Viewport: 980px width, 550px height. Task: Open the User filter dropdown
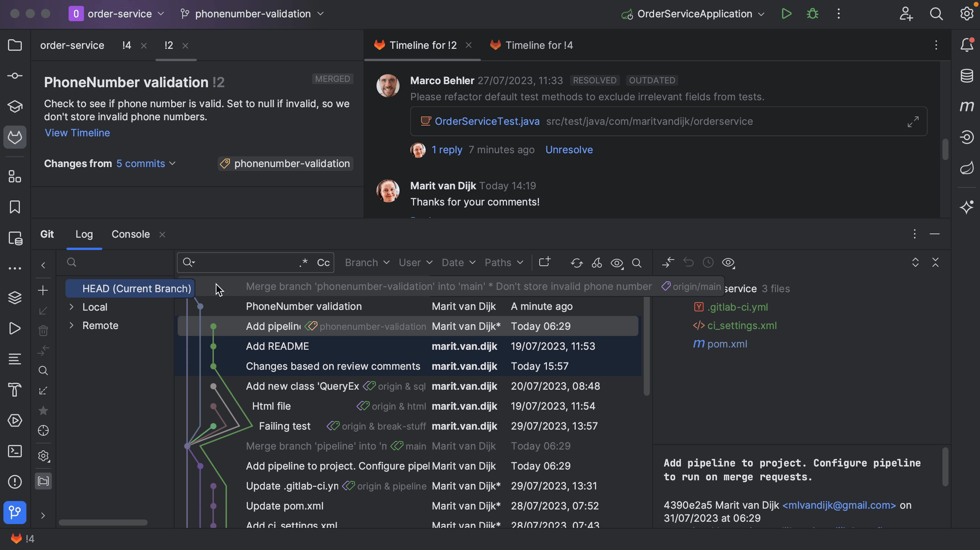414,262
